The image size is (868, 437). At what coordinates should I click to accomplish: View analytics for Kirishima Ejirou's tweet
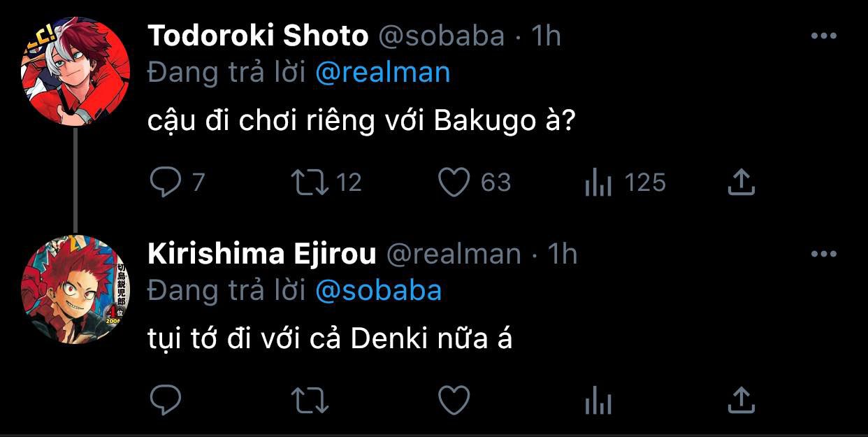[598, 401]
